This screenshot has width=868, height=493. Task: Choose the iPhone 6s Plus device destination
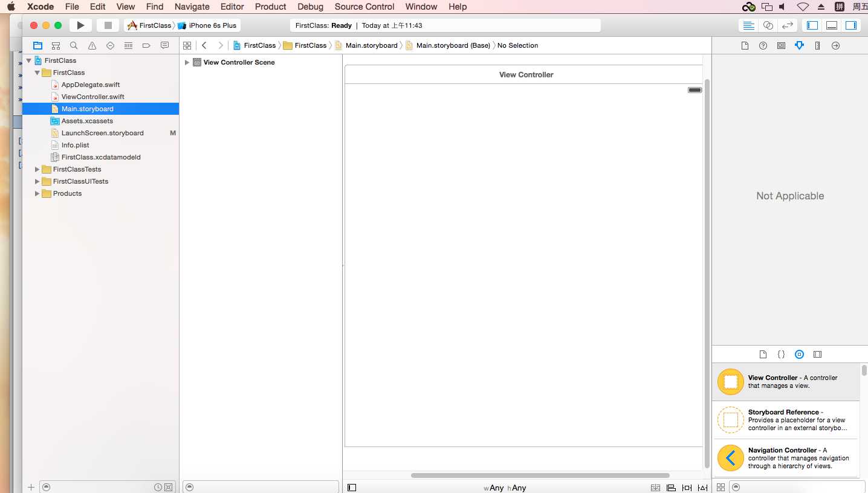click(207, 25)
